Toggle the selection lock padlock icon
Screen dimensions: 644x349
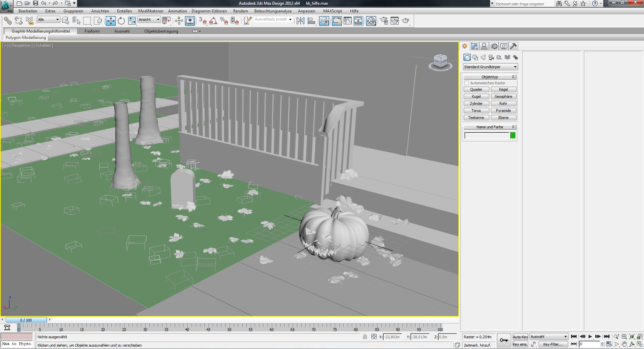point(365,337)
